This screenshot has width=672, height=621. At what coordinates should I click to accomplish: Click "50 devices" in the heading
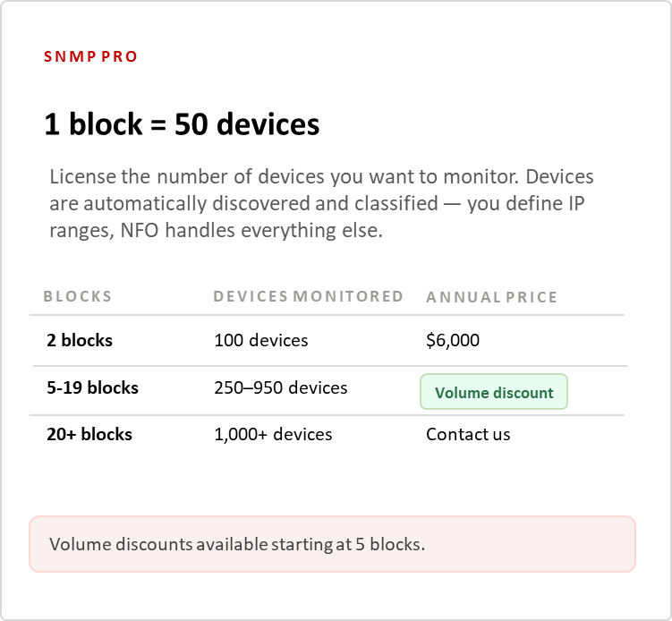click(x=247, y=125)
